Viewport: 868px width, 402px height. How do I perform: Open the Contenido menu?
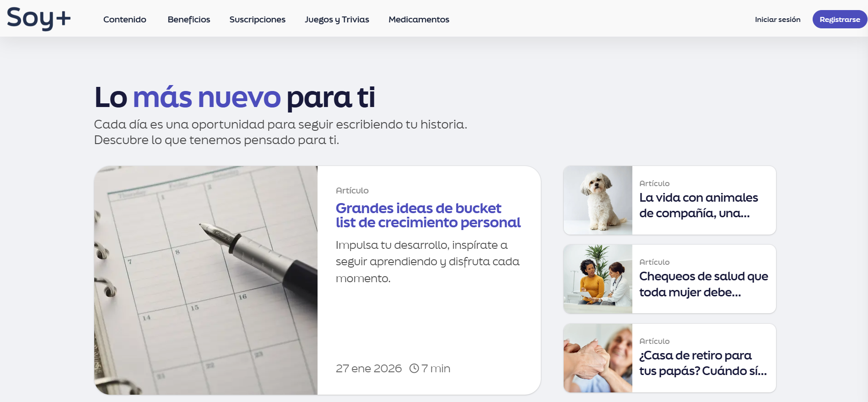[x=124, y=19]
